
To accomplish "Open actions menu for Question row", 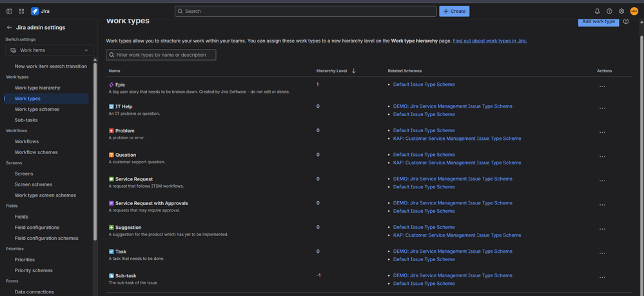I will coord(602,157).
